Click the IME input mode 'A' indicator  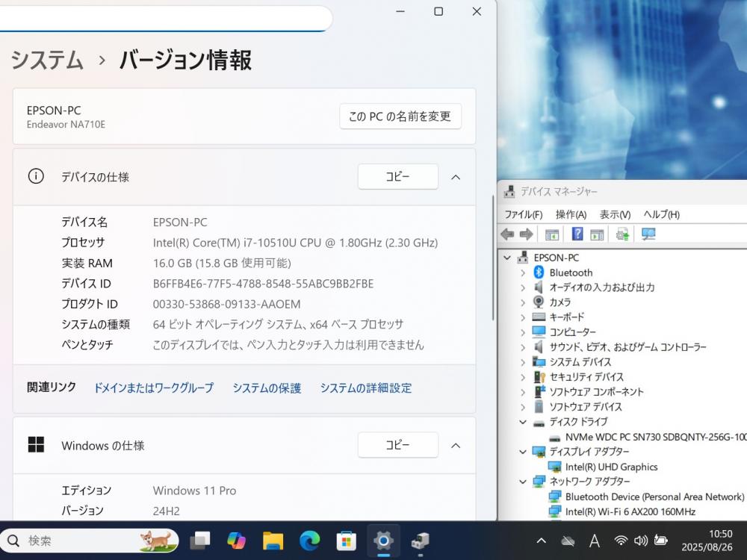click(594, 541)
